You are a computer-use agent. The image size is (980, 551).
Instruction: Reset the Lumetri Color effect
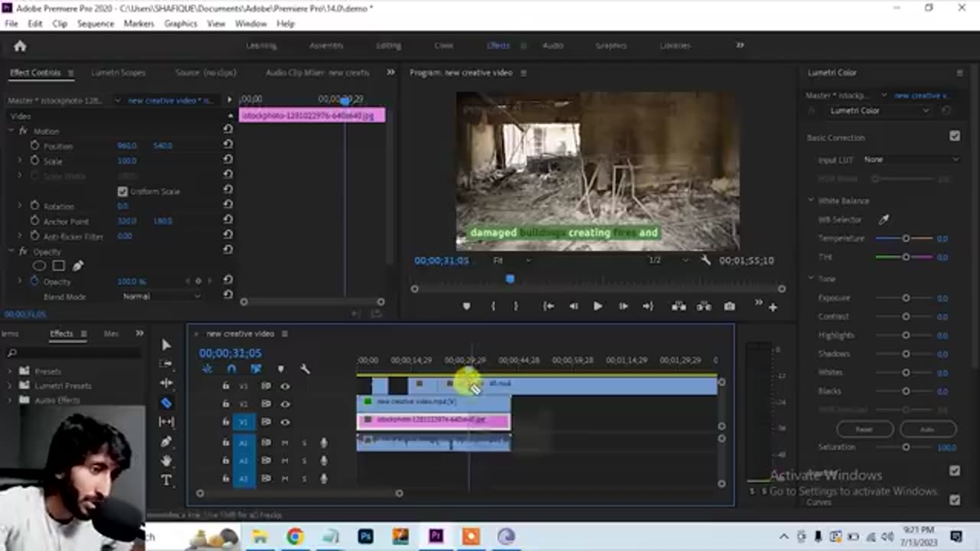pyautogui.click(x=946, y=111)
